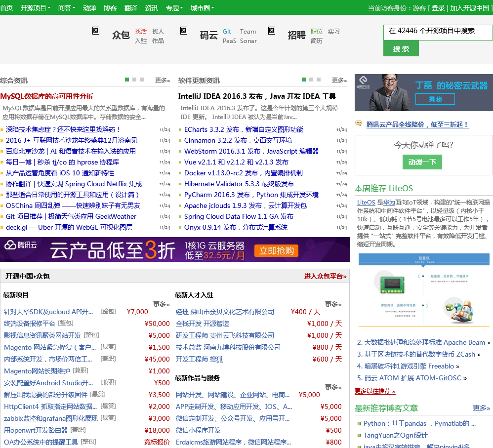
Task: Open the 专题 dropdown menu
Action: [174, 8]
